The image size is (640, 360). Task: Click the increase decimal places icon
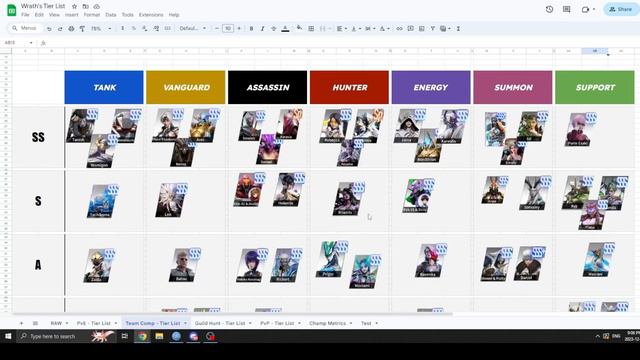coord(156,29)
